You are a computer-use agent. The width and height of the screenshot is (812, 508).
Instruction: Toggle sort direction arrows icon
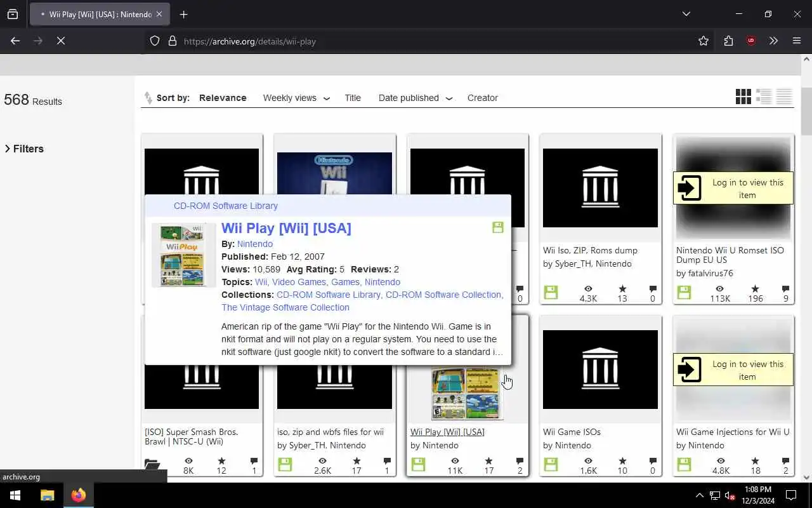[148, 98]
